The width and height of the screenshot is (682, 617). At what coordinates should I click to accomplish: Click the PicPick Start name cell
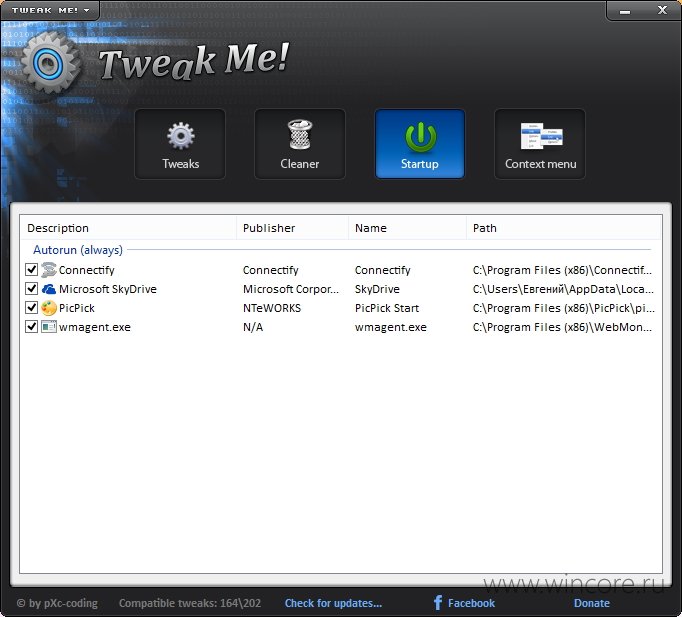[387, 308]
